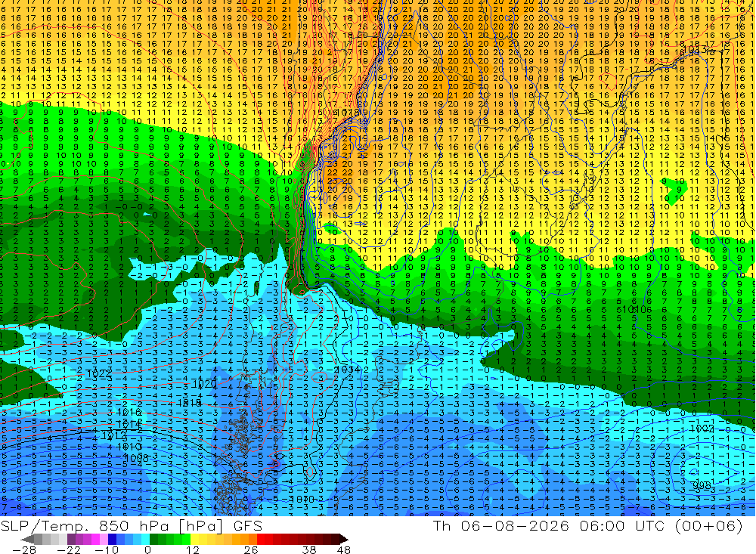Click the 1002 isobar label

pos(702,428)
